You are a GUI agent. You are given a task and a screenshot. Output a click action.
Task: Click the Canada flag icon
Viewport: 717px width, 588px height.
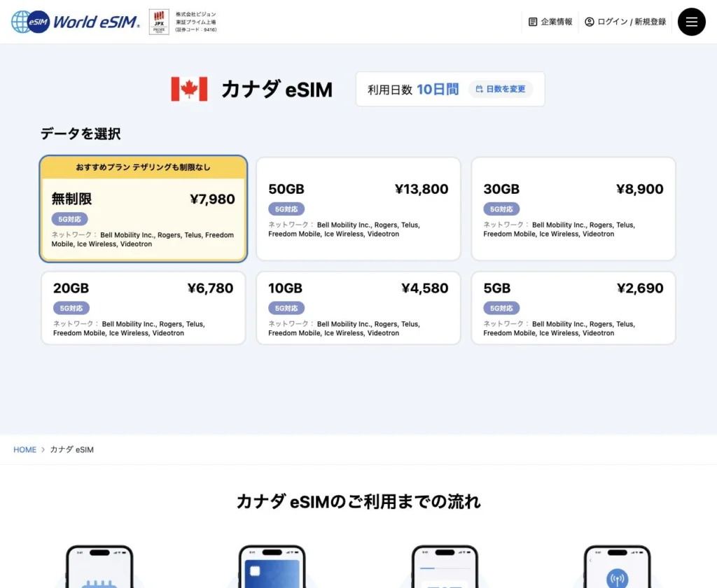tap(189, 89)
